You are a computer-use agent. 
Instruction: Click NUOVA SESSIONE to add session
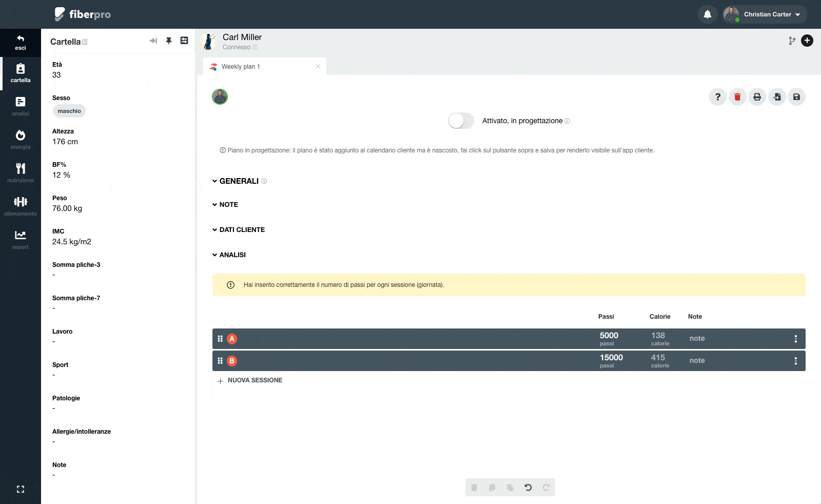pos(250,380)
